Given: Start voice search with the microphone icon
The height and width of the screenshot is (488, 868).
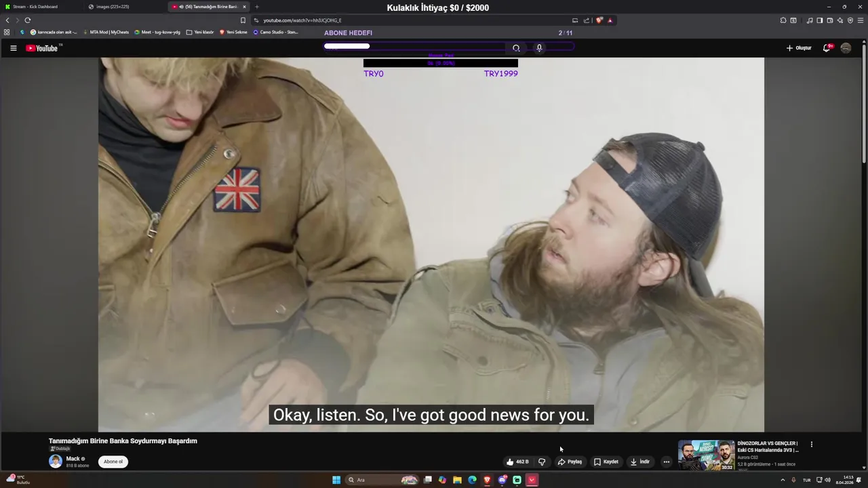Looking at the screenshot, I should pos(539,48).
